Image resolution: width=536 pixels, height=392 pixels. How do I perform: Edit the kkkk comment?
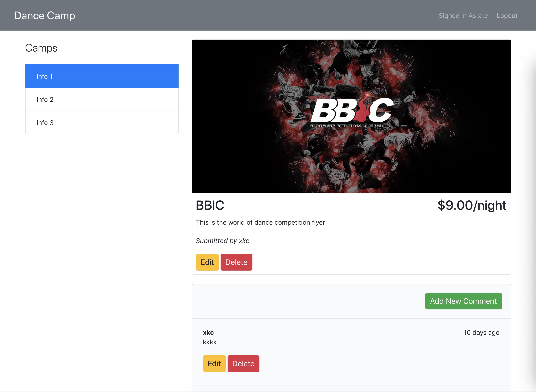coord(214,363)
